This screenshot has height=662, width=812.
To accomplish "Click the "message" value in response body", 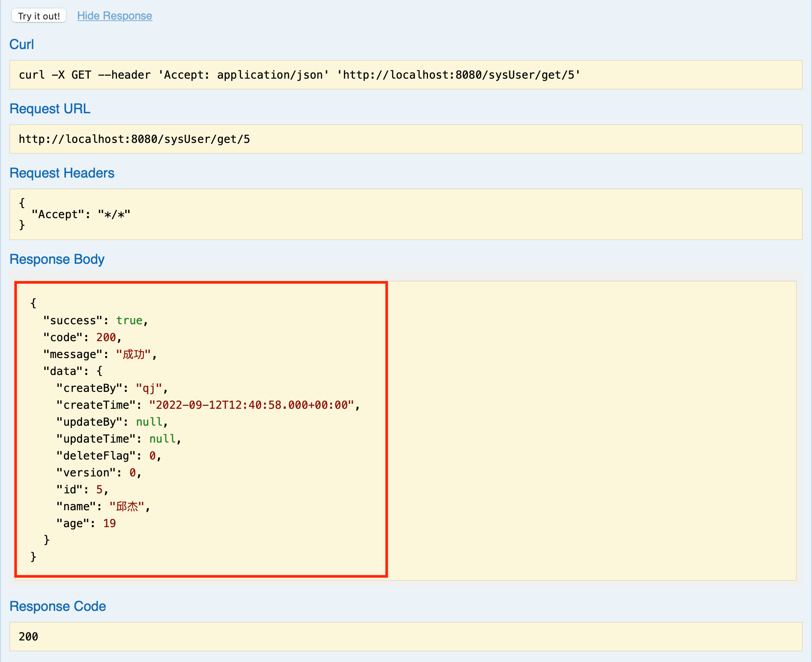I will tap(134, 354).
